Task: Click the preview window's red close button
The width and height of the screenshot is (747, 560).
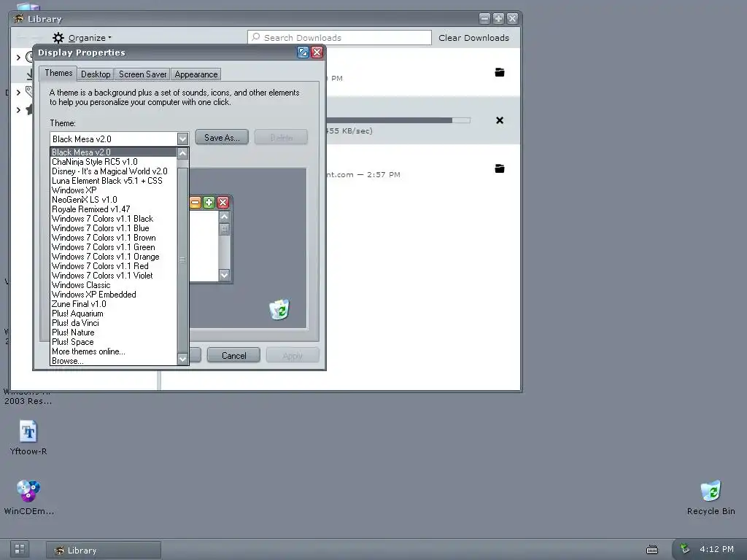Action: coord(222,203)
